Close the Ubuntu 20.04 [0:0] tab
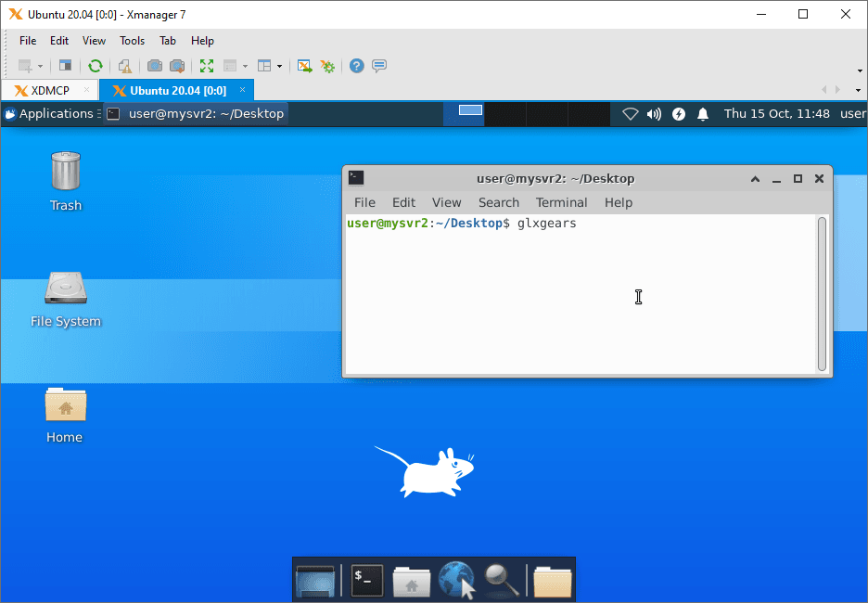The width and height of the screenshot is (868, 603). click(242, 90)
